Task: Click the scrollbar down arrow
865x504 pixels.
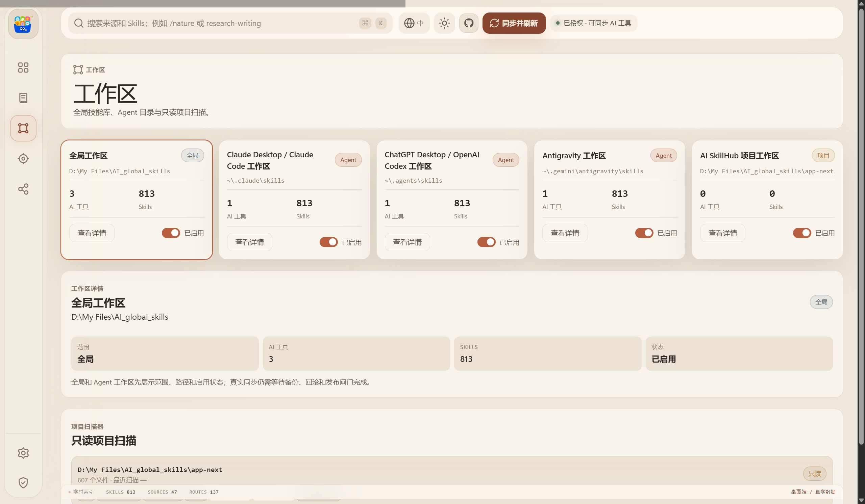Action: pos(861,500)
